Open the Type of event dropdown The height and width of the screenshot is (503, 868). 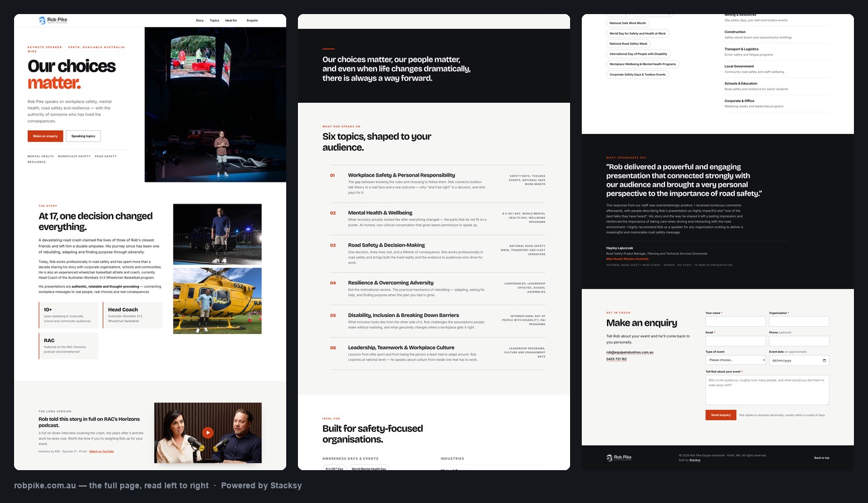coord(735,360)
